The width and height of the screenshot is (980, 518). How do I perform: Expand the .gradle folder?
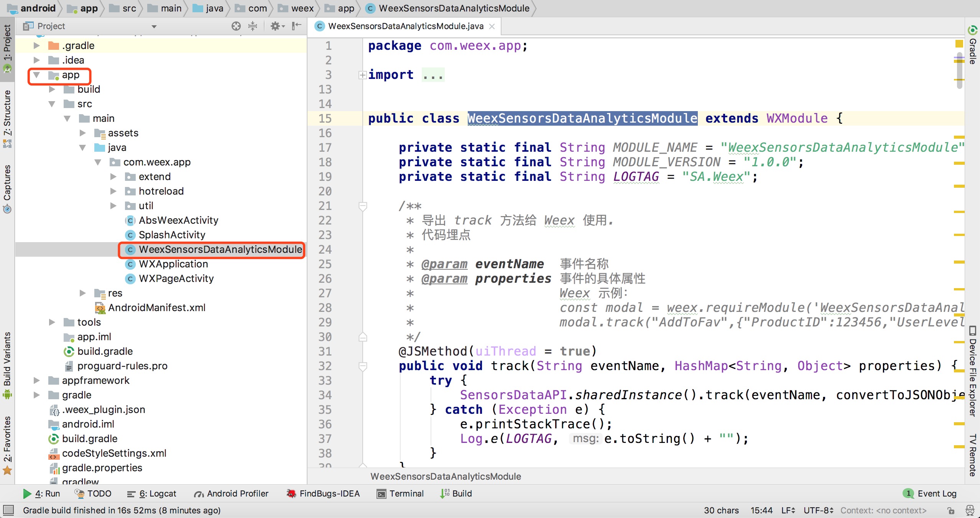[x=36, y=46]
